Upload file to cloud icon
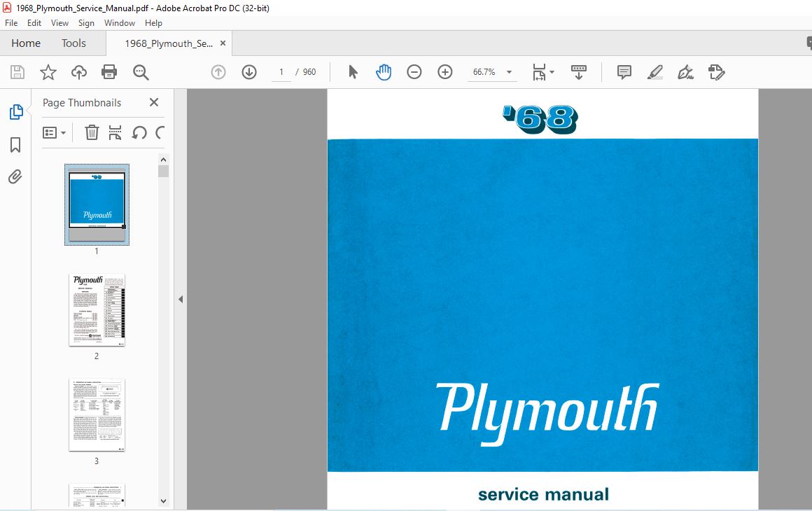 [78, 72]
